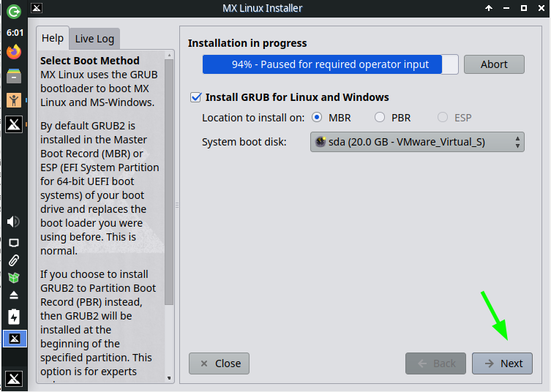The image size is (551, 392).
Task: Click the eject media icon
Action: pyautogui.click(x=14, y=295)
